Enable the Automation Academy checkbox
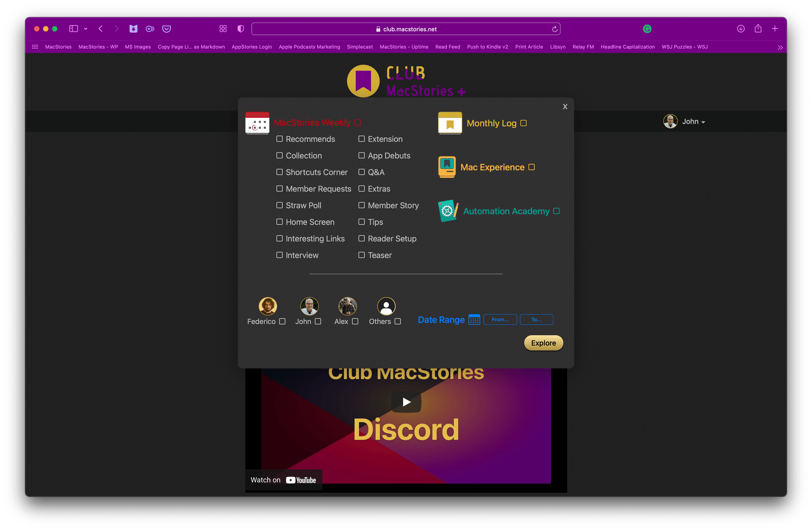This screenshot has height=530, width=812. point(556,211)
